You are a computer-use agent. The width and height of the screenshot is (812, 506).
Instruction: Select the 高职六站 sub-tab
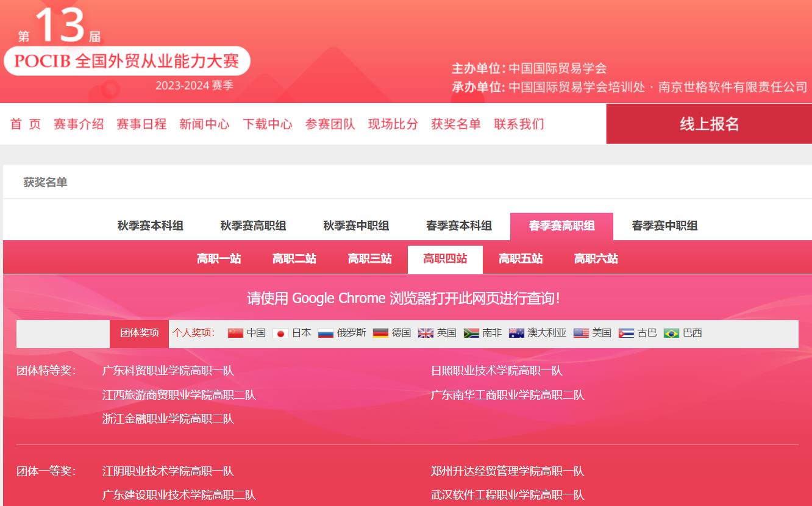pos(596,259)
